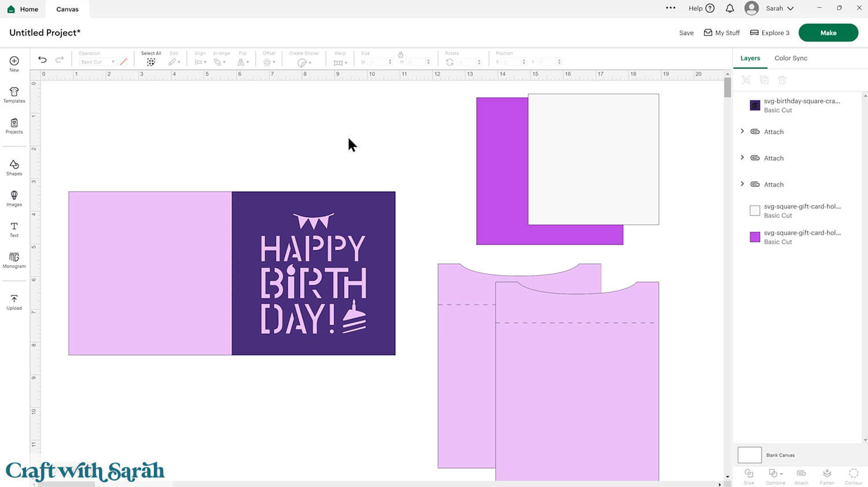Click the green Make button
Image resolution: width=868 pixels, height=487 pixels.
(828, 33)
